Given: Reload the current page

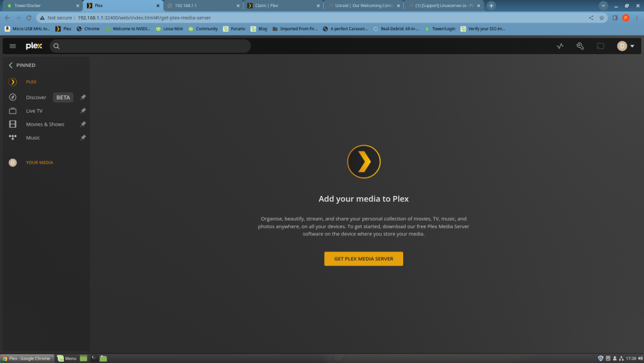Looking at the screenshot, I should click(29, 17).
